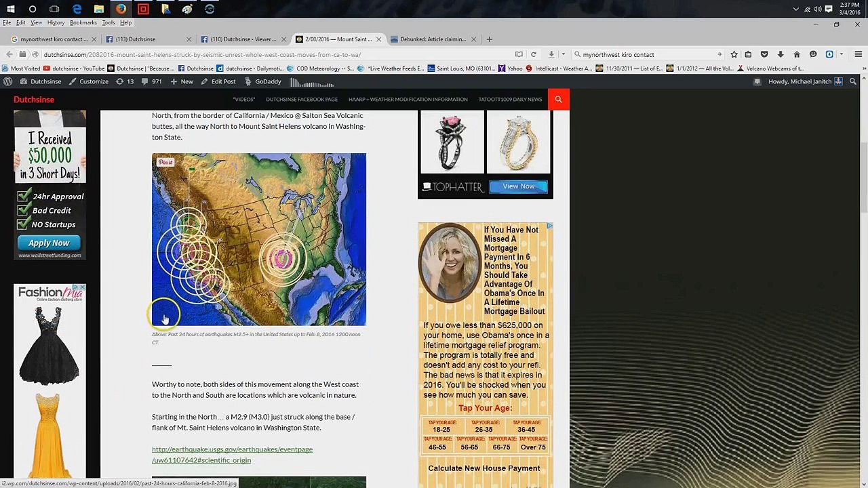Open the New content menu
Screen dimensions: 868x488
[182, 81]
